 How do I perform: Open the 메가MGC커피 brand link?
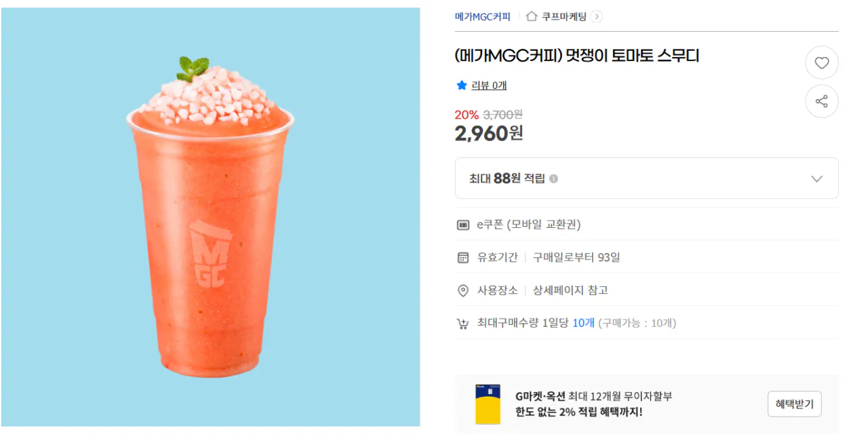coord(483,16)
